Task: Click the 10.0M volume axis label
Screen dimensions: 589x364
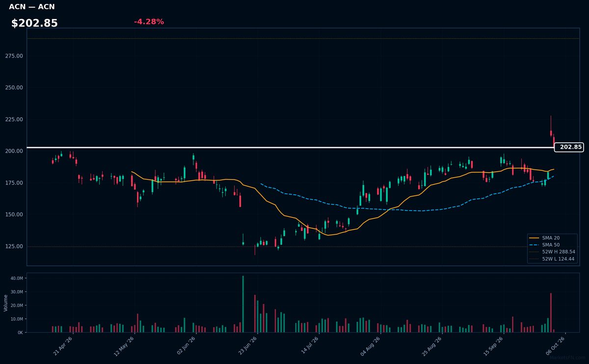Action: pos(17,319)
